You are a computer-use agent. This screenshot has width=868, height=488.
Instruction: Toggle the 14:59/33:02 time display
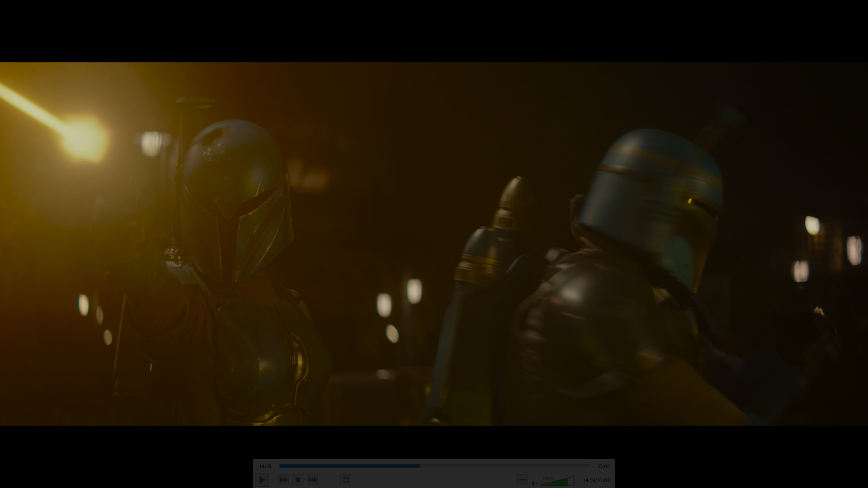tap(596, 480)
